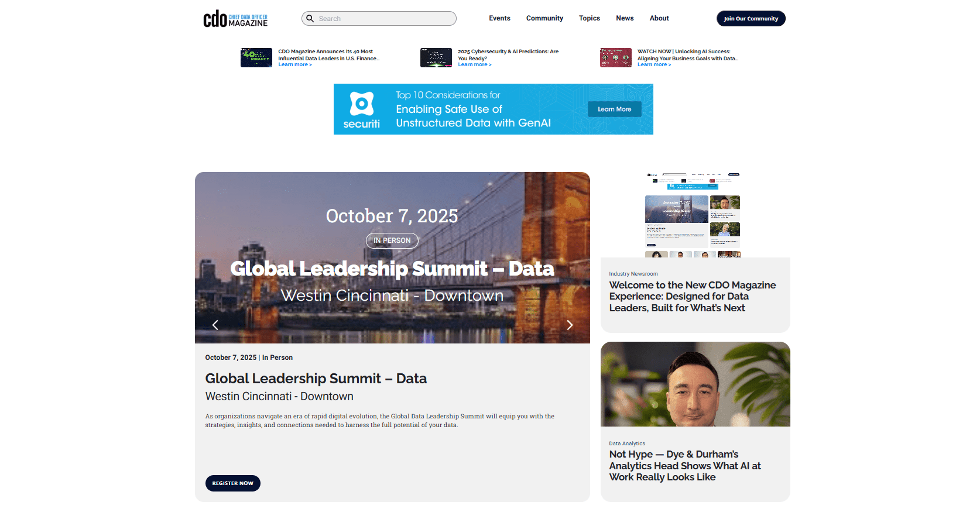Image resolution: width=980 pixels, height=519 pixels.
Task: Open the 40 Finance leaders thumbnail
Action: point(256,58)
